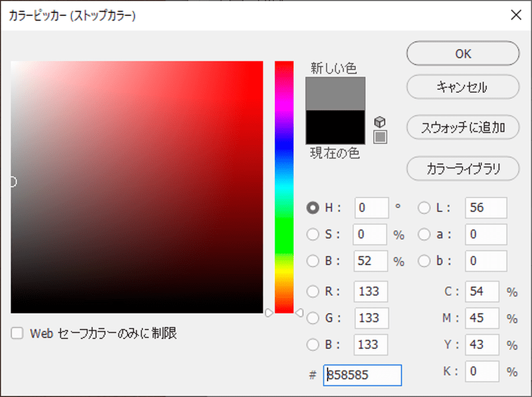532x397 pixels.
Task: Click the H value input field
Action: [372, 208]
